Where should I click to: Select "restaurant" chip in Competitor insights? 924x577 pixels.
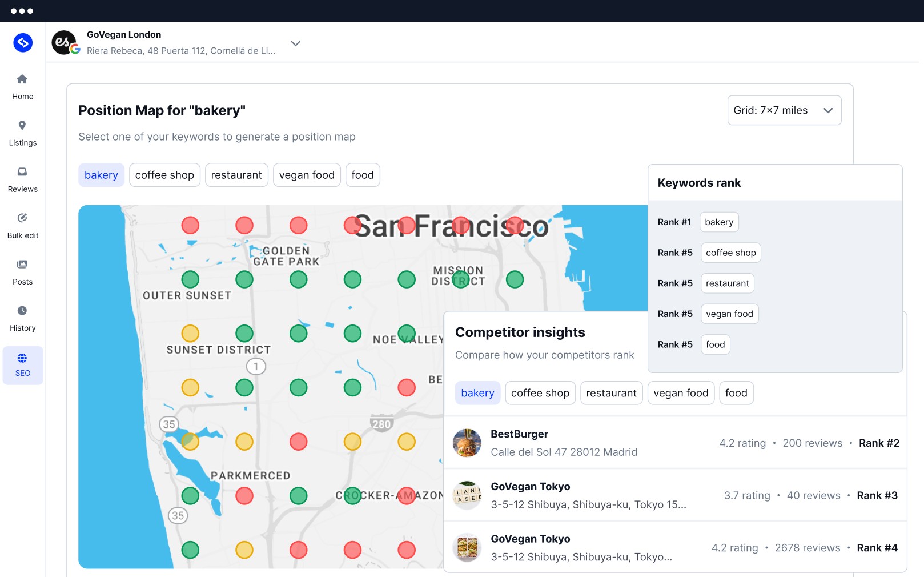click(611, 393)
